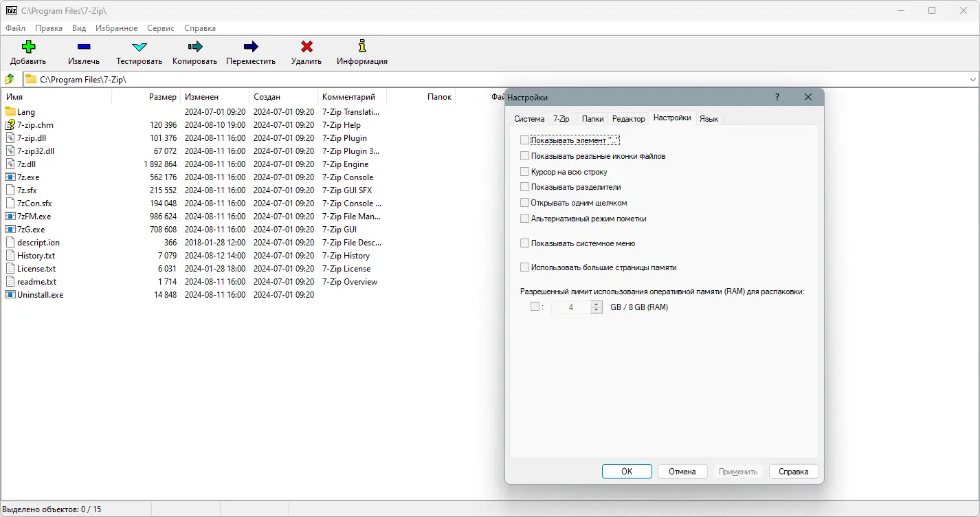
Task: Click the Копировать double-arrow icon
Action: [x=195, y=47]
